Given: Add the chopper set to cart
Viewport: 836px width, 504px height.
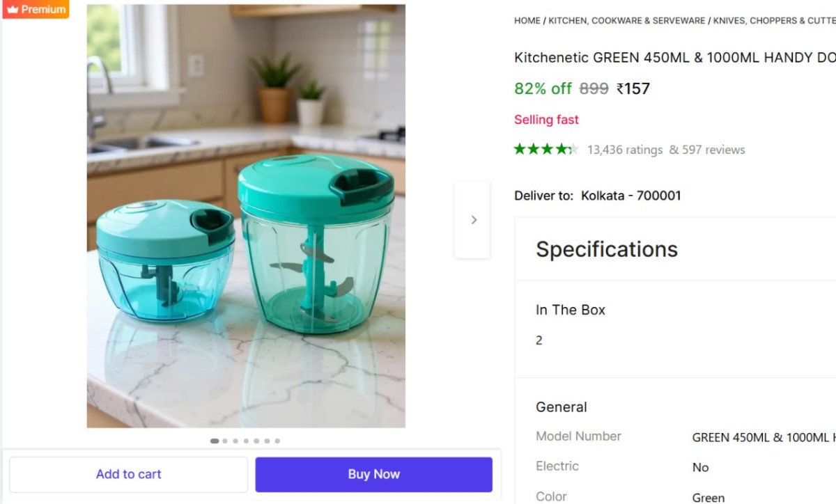Looking at the screenshot, I should point(128,474).
